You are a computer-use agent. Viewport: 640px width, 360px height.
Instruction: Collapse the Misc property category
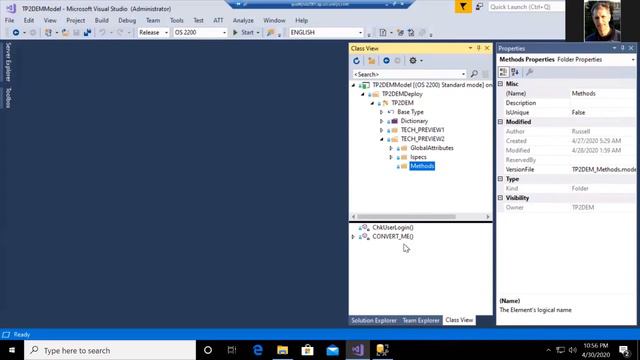(501, 84)
